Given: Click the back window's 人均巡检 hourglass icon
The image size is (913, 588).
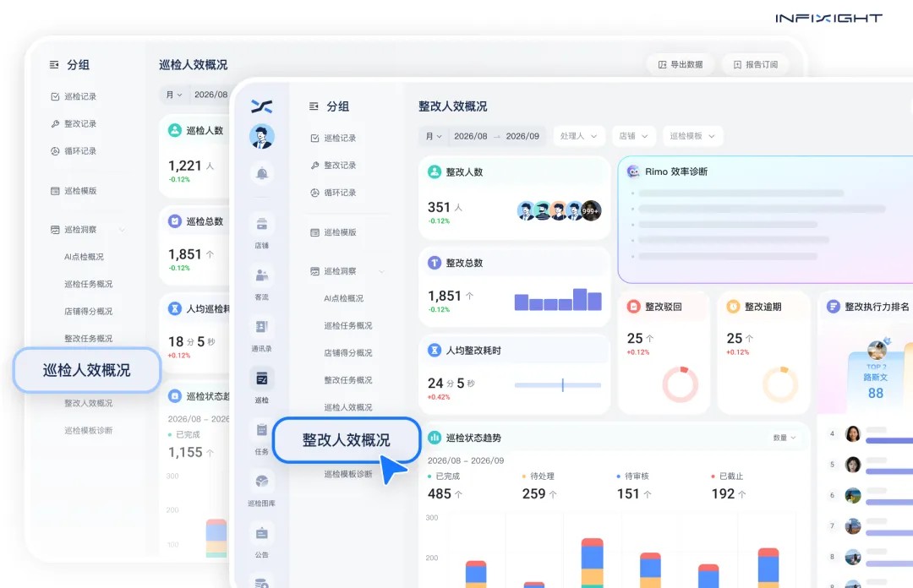Looking at the screenshot, I should click(175, 308).
